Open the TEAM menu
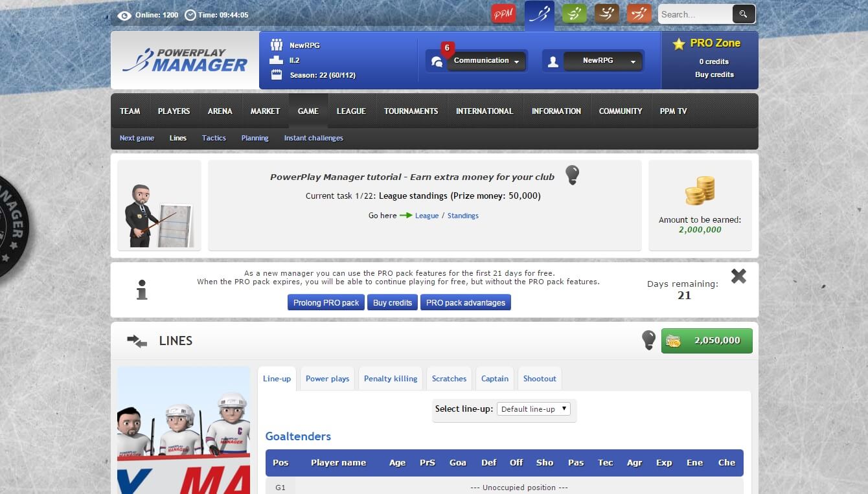 130,111
